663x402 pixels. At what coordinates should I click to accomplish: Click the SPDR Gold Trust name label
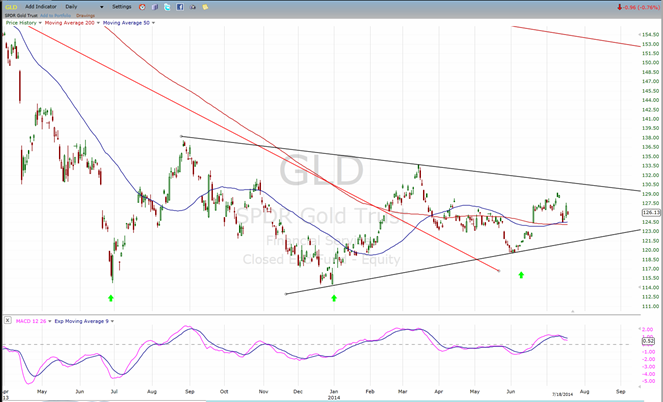click(x=19, y=16)
